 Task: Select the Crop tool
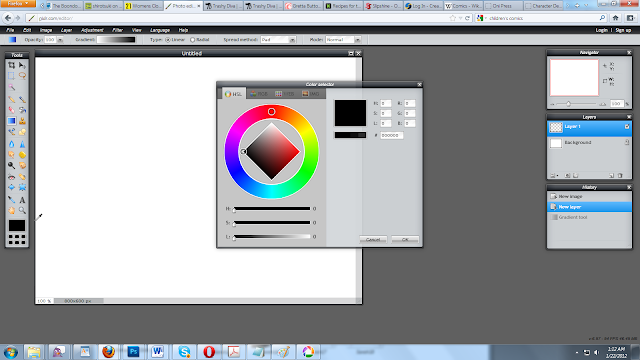click(11, 65)
